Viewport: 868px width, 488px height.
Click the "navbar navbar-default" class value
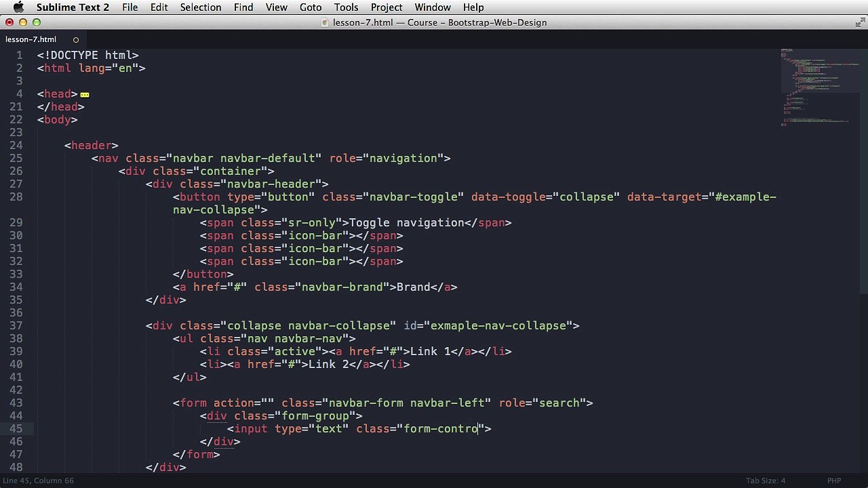(244, 159)
